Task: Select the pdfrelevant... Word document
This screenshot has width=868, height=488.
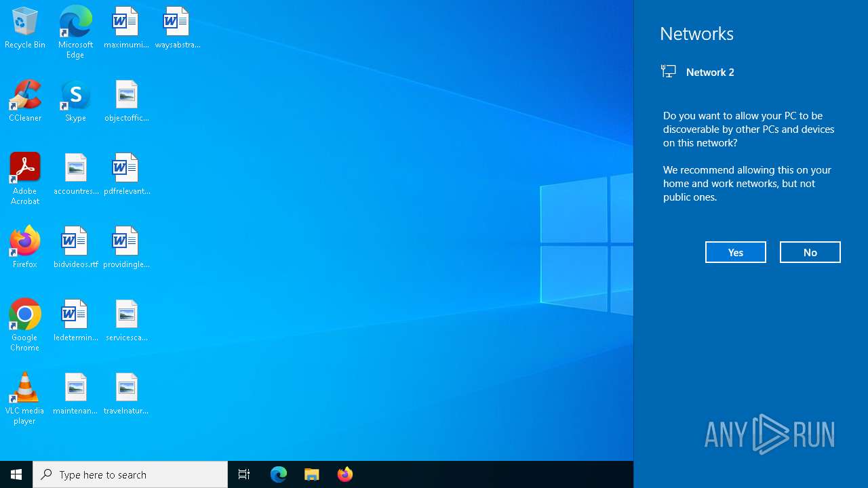Action: 126,174
